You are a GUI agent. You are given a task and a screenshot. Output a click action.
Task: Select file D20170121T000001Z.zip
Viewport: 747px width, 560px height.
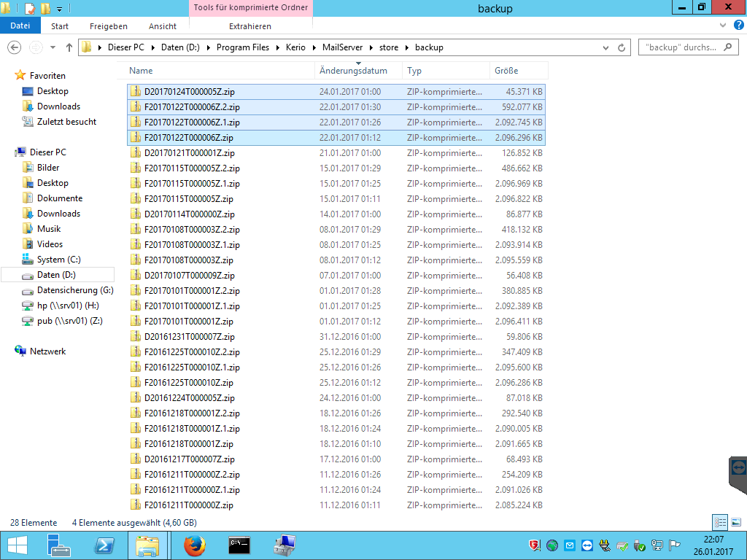(x=189, y=153)
